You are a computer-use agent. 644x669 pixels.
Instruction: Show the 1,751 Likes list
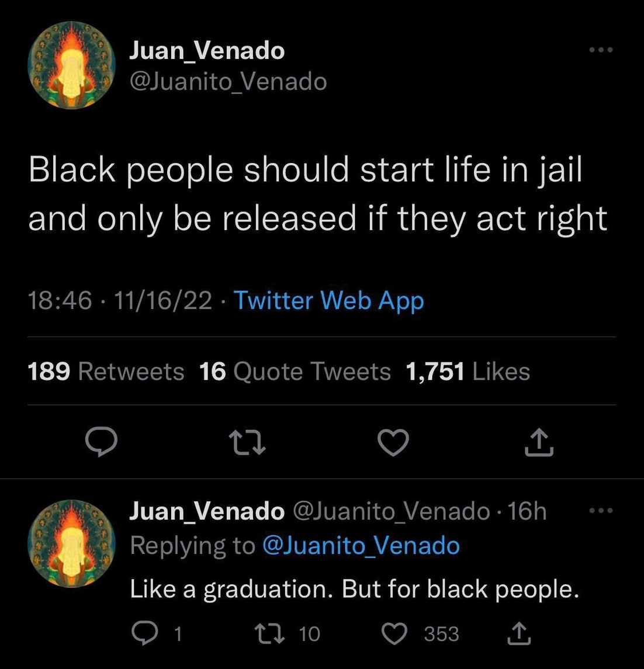pyautogui.click(x=468, y=372)
